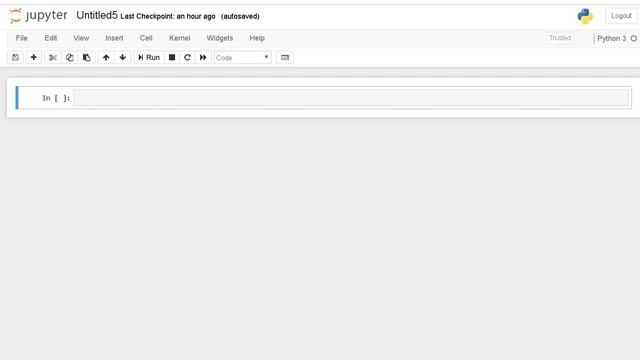Click the Logout button
Image resolution: width=640 pixels, height=360 pixels.
(621, 16)
